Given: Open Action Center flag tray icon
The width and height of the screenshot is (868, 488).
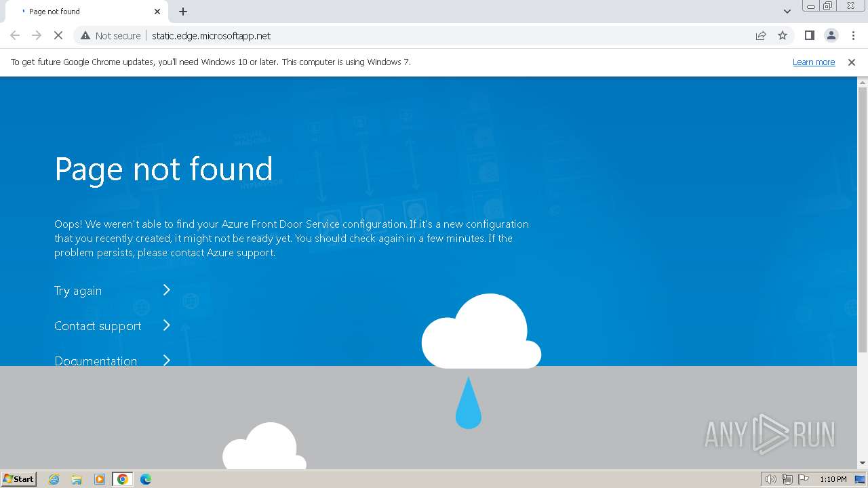Looking at the screenshot, I should (x=804, y=479).
